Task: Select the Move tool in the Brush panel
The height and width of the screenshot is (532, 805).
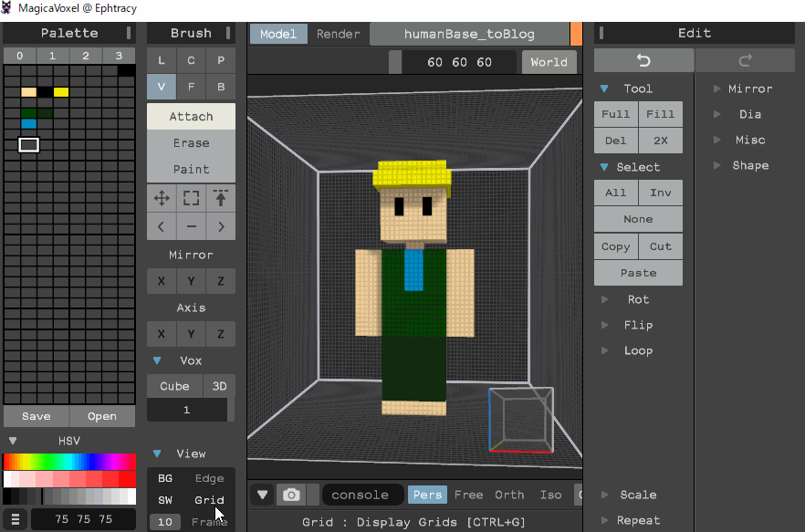Action: (161, 198)
